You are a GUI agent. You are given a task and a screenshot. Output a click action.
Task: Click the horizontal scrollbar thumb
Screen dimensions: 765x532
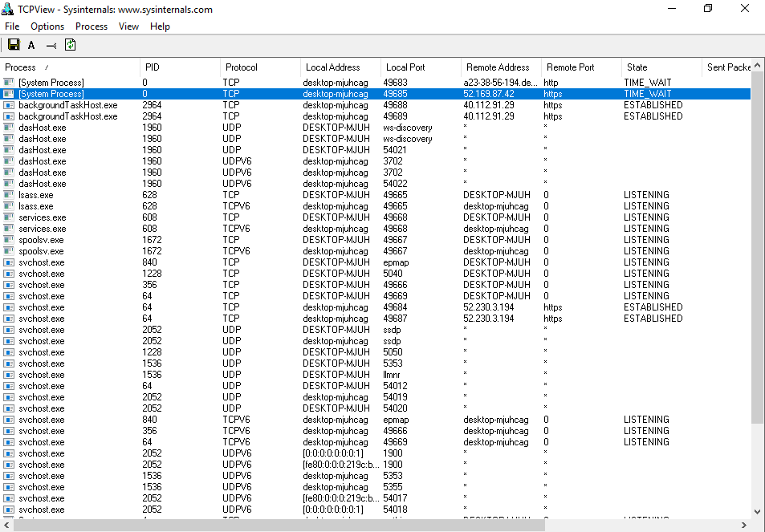click(279, 525)
